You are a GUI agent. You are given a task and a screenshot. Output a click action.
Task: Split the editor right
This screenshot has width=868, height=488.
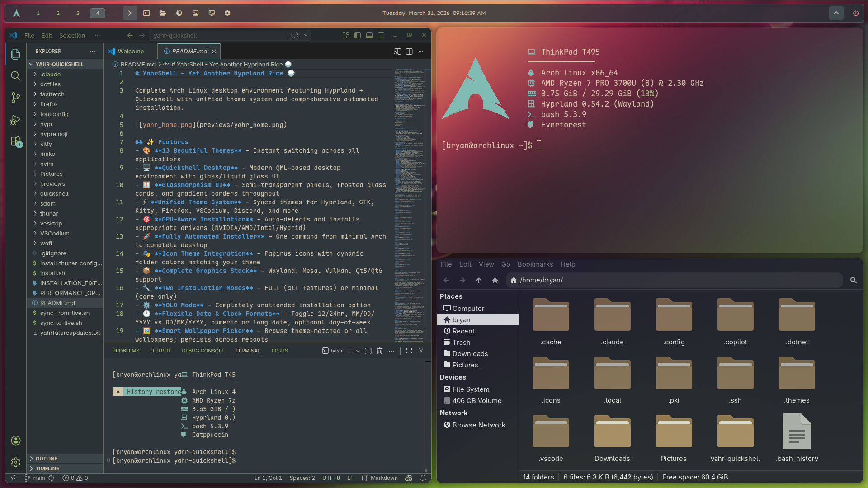409,52
